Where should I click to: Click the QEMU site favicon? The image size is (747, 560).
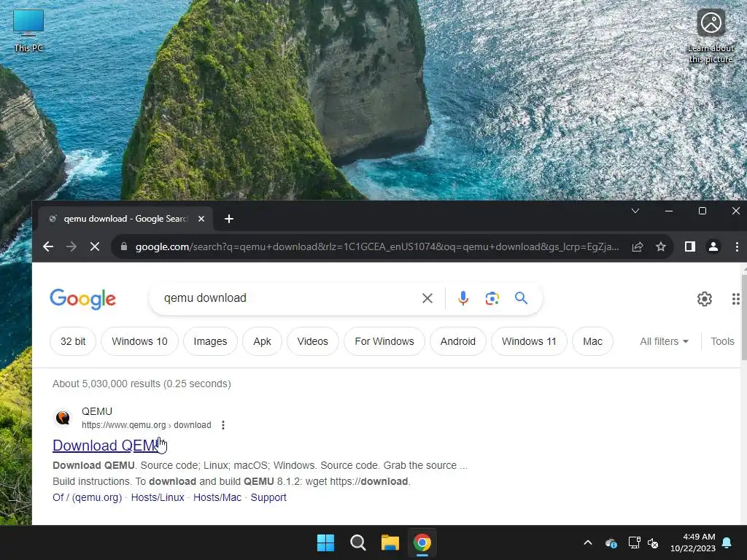click(x=63, y=418)
